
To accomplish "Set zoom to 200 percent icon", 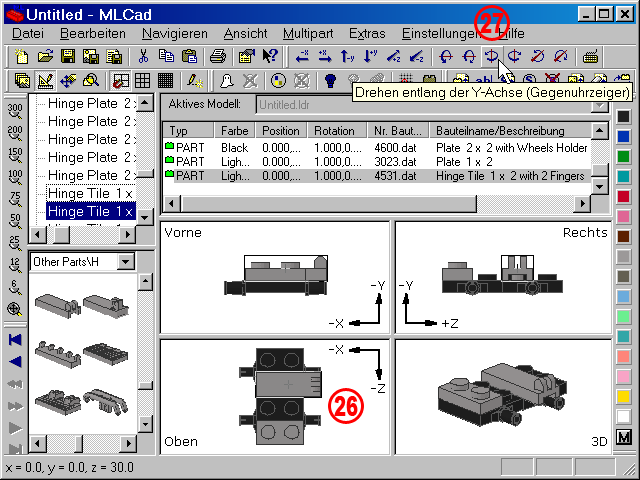I will [x=15, y=133].
